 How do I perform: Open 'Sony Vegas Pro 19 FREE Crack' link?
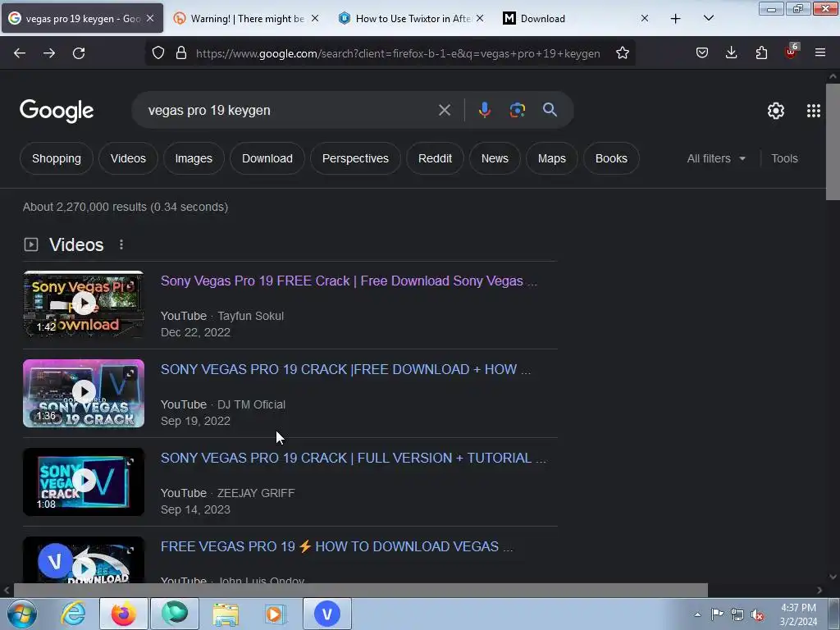(349, 281)
